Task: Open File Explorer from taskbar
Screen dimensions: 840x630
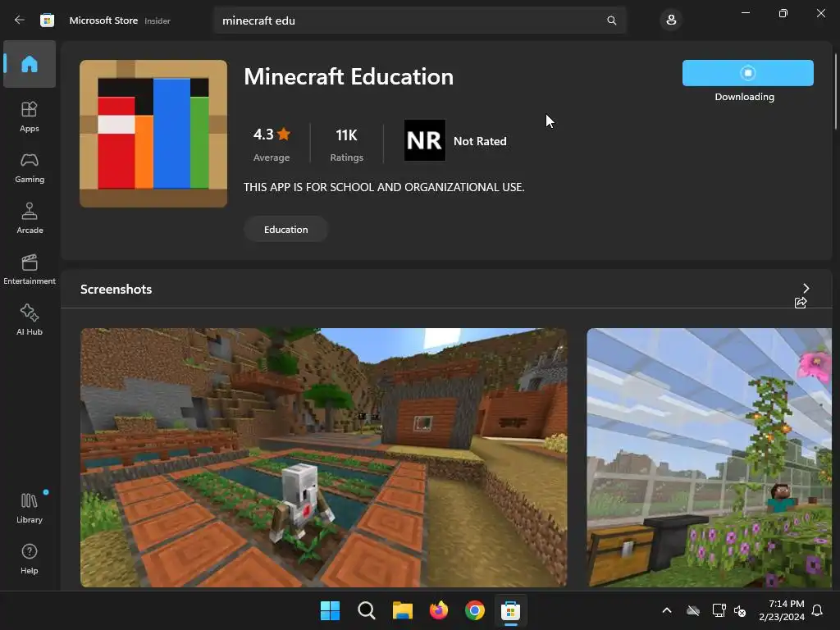Action: [x=402, y=610]
